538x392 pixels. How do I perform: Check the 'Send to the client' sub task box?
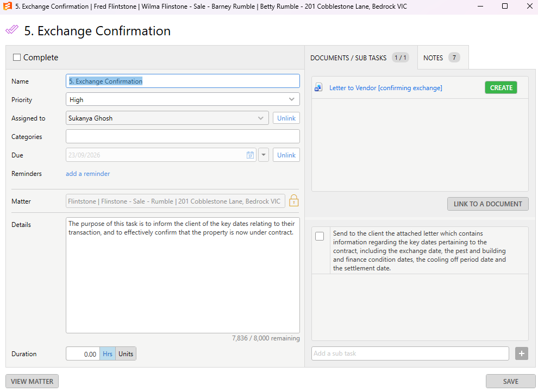tap(320, 236)
